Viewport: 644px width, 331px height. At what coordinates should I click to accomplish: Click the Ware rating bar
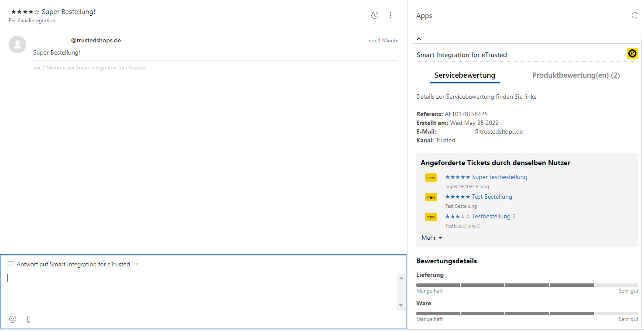pyautogui.click(x=527, y=314)
